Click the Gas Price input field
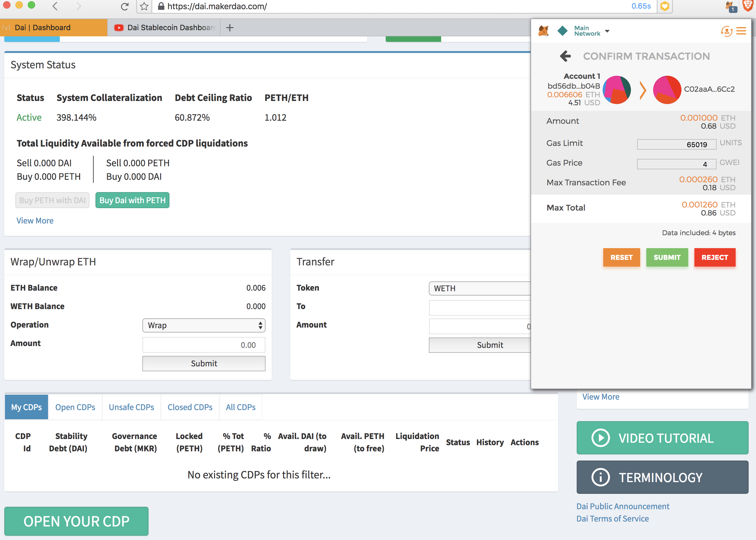 click(x=677, y=164)
